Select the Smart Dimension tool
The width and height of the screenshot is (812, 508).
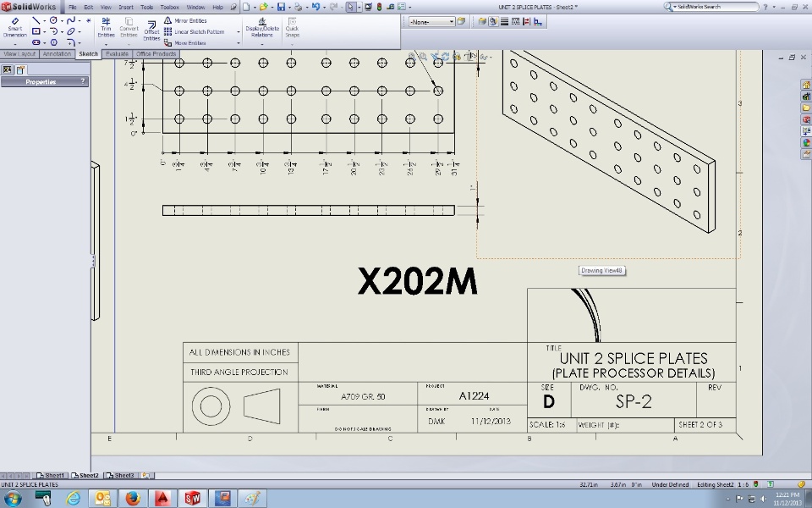click(x=14, y=28)
